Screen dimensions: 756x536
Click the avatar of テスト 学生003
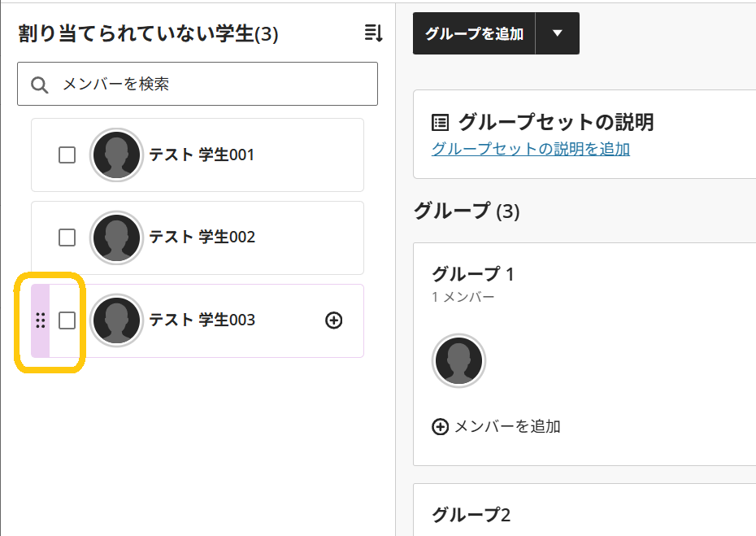click(116, 320)
